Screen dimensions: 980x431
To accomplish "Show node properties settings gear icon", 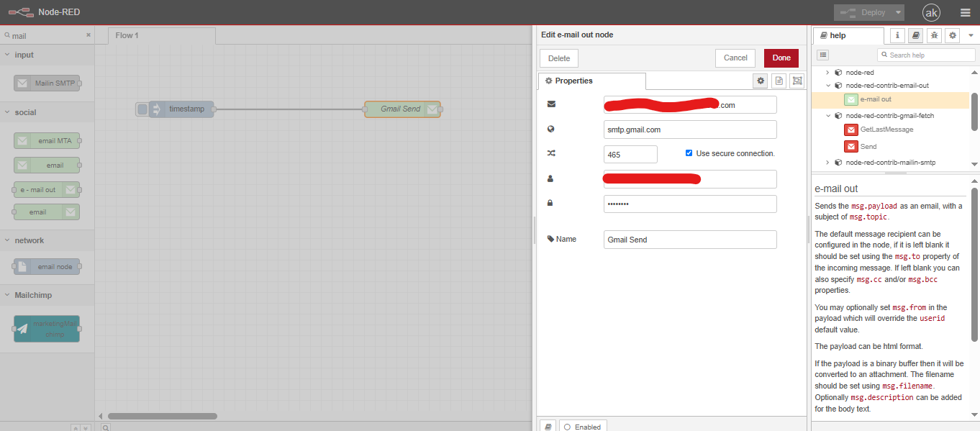I will 760,81.
